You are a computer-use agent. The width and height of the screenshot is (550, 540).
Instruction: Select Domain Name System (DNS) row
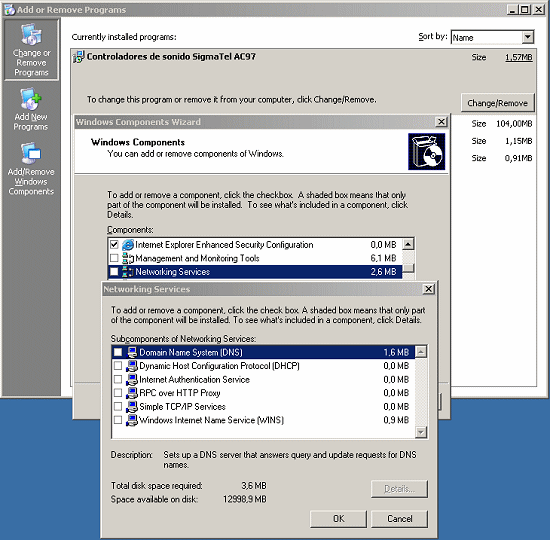coord(263,352)
